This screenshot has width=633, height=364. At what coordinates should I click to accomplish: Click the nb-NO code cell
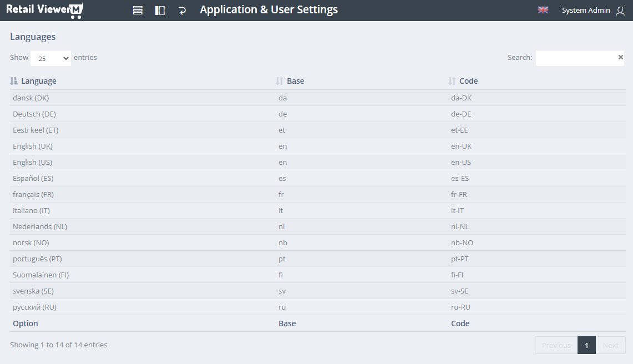[462, 243]
